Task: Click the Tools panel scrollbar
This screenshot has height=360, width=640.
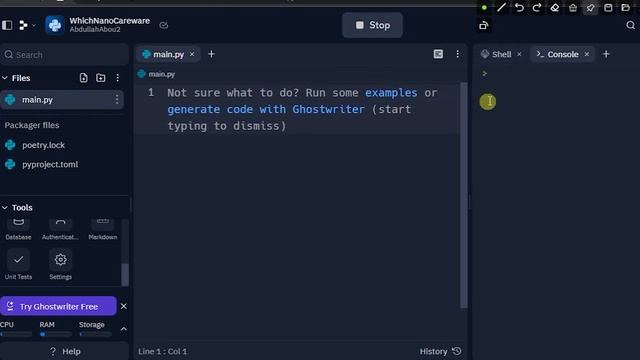Action: [x=125, y=274]
